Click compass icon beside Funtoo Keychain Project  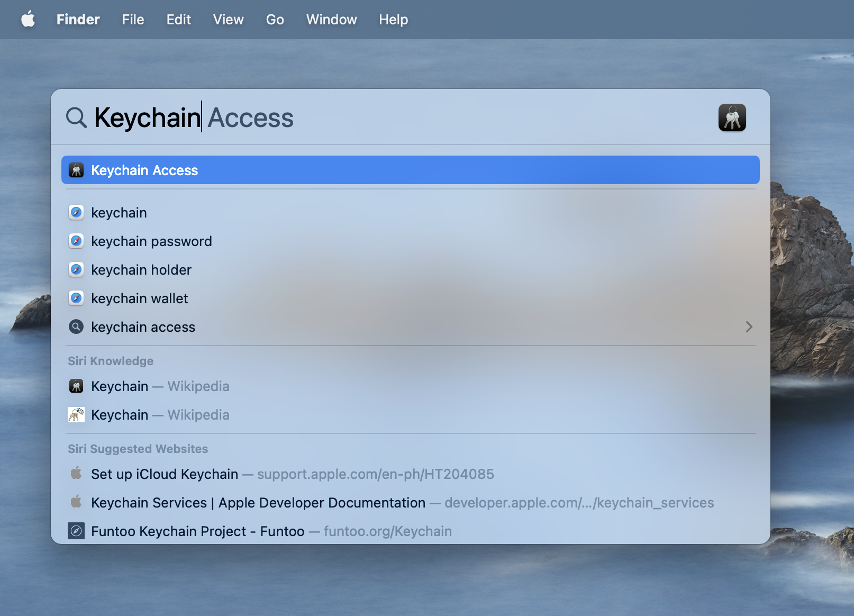click(x=76, y=531)
